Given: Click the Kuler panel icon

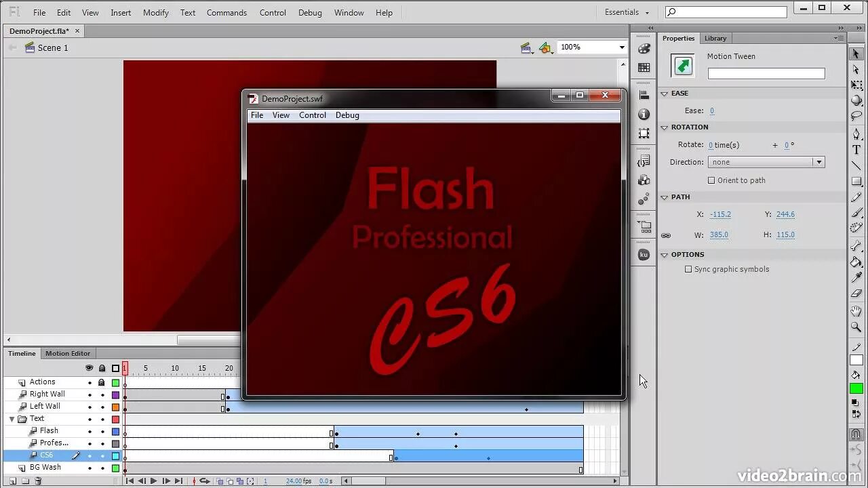Looking at the screenshot, I should (x=644, y=255).
